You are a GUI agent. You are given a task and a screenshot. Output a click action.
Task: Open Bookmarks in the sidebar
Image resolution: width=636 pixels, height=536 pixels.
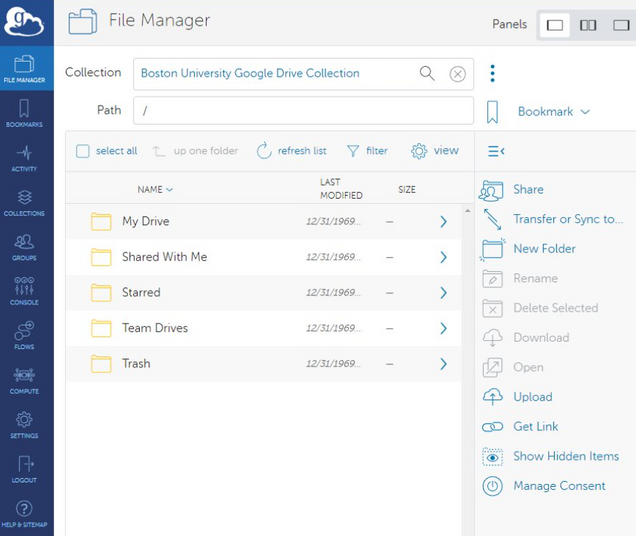[24, 113]
